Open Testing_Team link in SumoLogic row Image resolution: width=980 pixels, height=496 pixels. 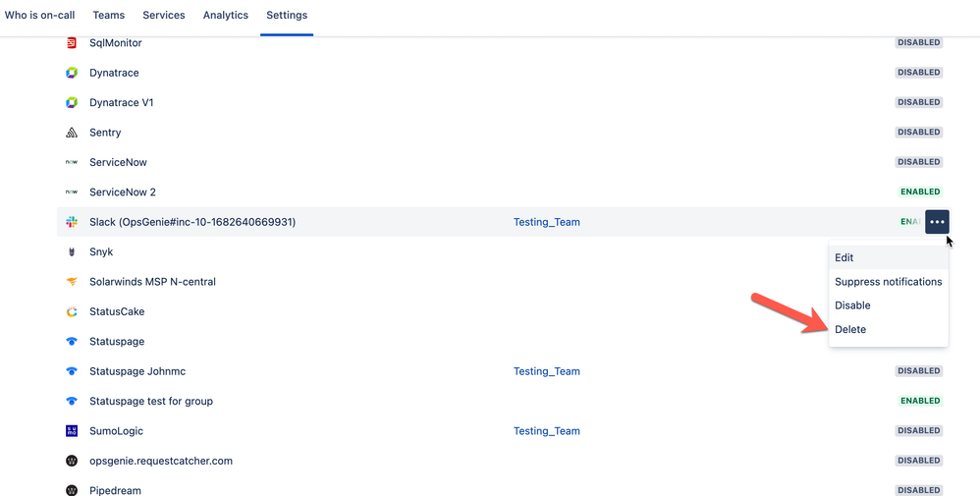(547, 431)
